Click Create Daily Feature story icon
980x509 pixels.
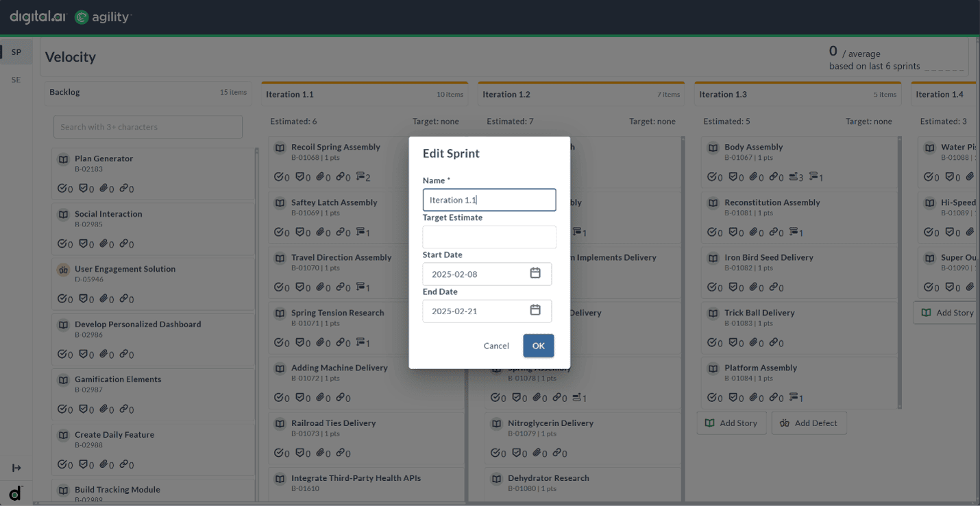point(63,435)
